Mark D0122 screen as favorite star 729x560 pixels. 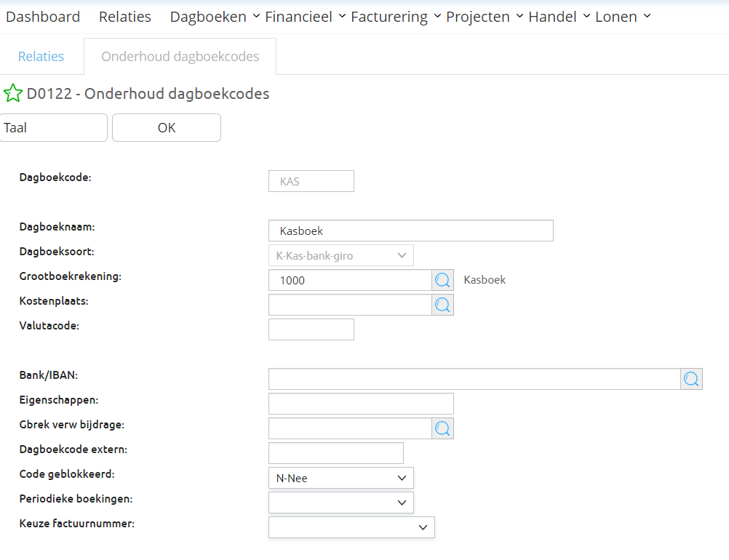pyautogui.click(x=12, y=93)
